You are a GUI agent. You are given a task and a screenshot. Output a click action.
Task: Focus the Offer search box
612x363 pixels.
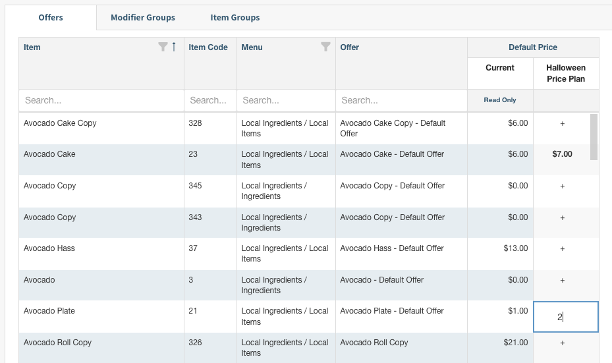[x=401, y=100]
